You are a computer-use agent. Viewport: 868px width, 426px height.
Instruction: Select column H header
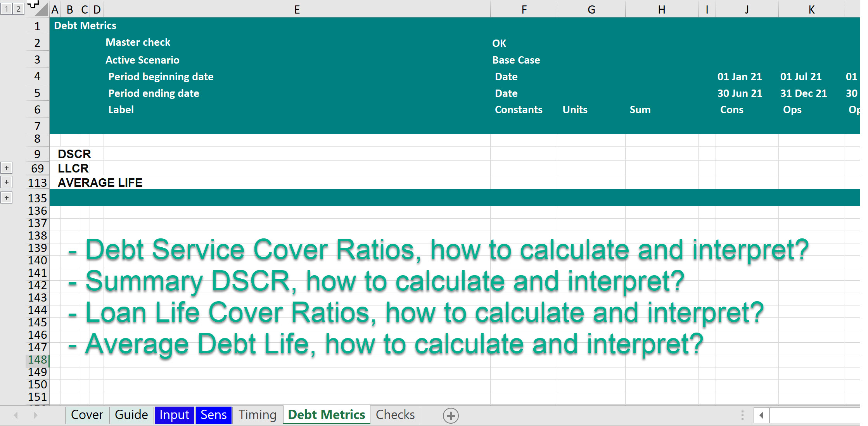[x=662, y=9]
